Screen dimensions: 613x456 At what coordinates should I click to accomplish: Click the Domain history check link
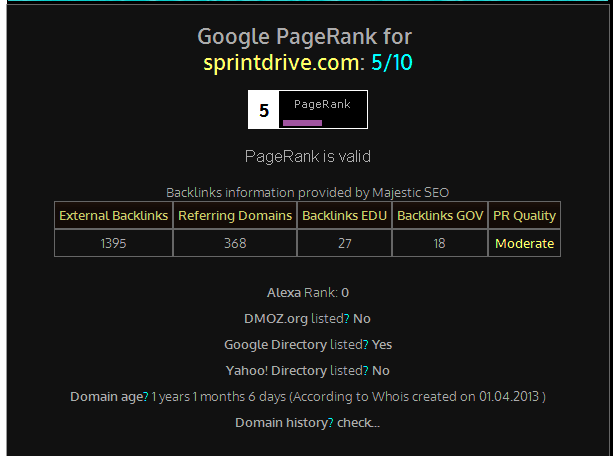[358, 423]
